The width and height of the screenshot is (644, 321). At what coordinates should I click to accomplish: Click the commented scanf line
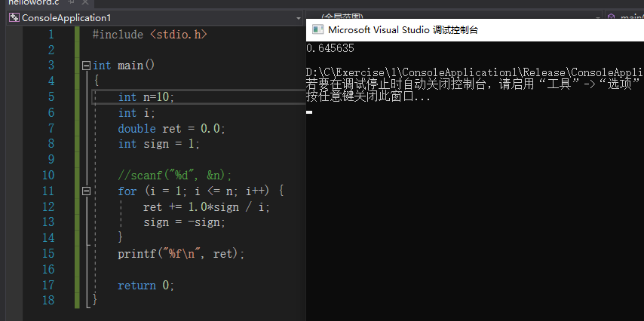(x=174, y=176)
